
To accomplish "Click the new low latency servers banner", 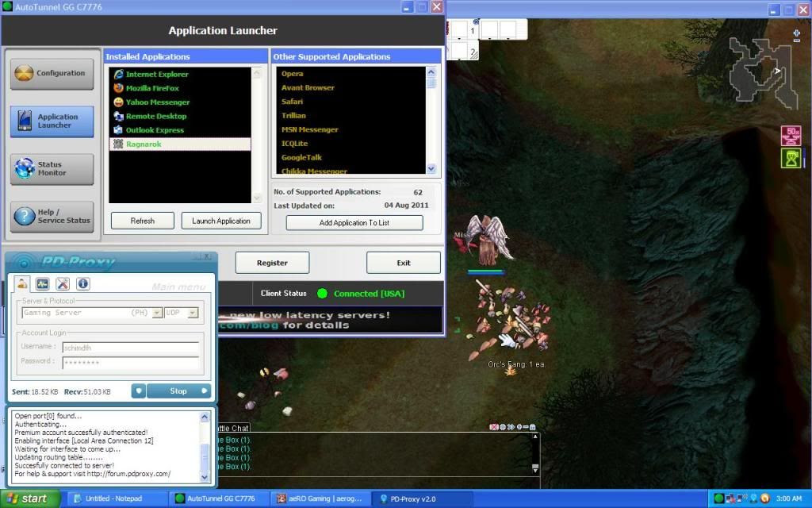I will (x=331, y=320).
